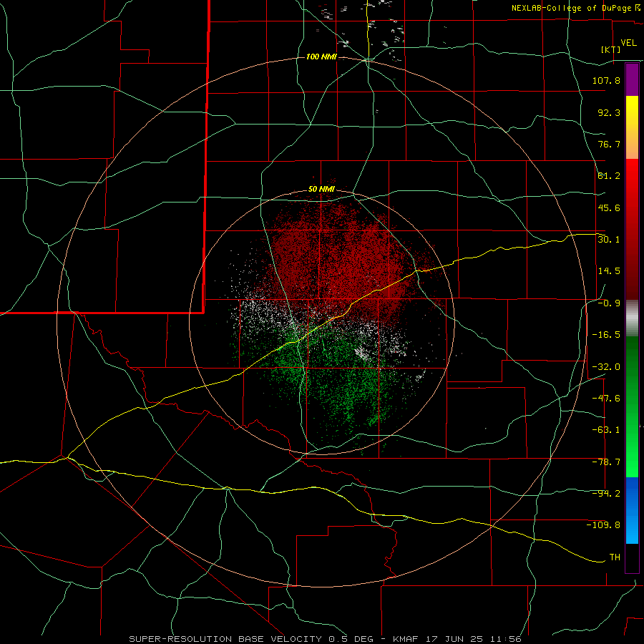Pick the gray near-zero segment of the color bar
Image resolution: width=644 pixels, height=644 pixels.
coord(632,318)
